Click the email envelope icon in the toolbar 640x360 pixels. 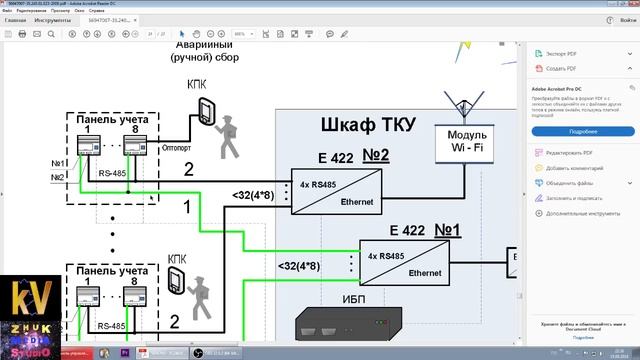(37, 34)
